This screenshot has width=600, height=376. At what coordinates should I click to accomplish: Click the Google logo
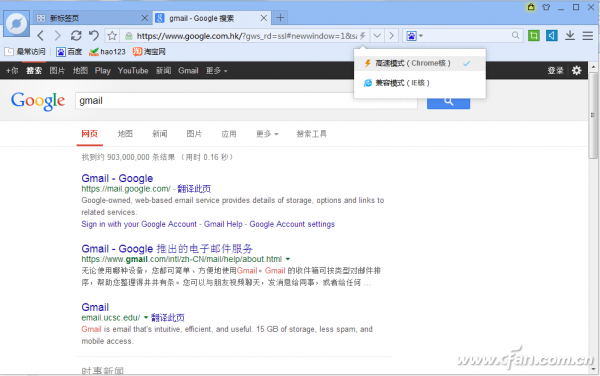[x=38, y=101]
